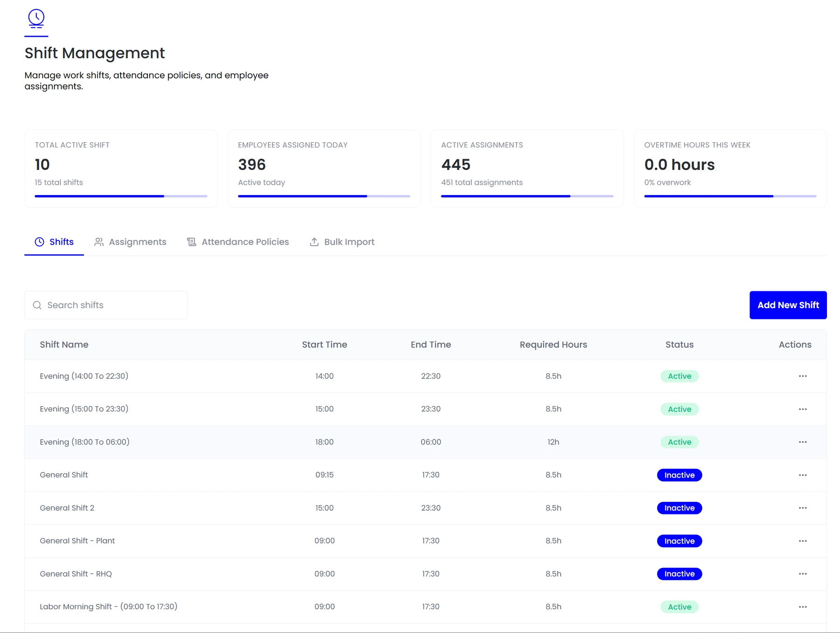Open actions menu for Evening (18:00 To 06:00)
This screenshot has height=633, width=840.
803,442
